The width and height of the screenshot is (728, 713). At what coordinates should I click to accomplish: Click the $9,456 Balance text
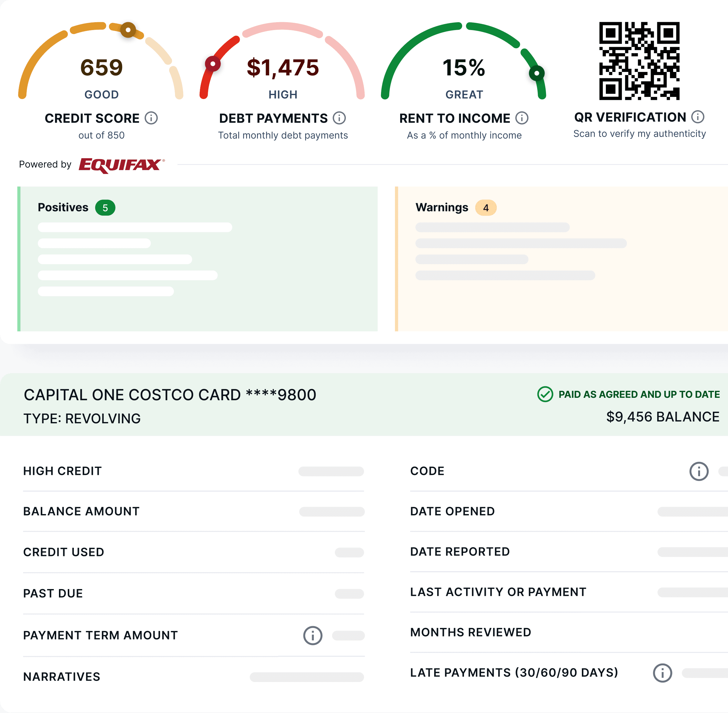point(662,417)
